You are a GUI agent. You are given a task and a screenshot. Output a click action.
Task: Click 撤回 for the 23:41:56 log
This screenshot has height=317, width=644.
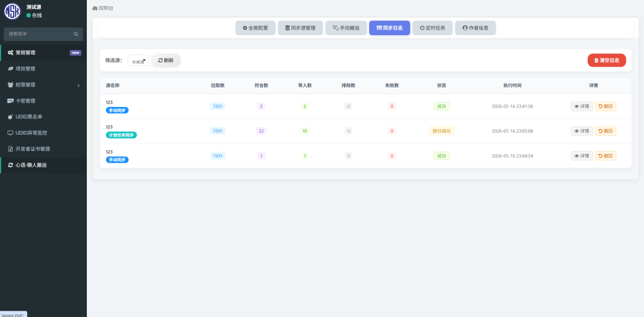click(606, 106)
